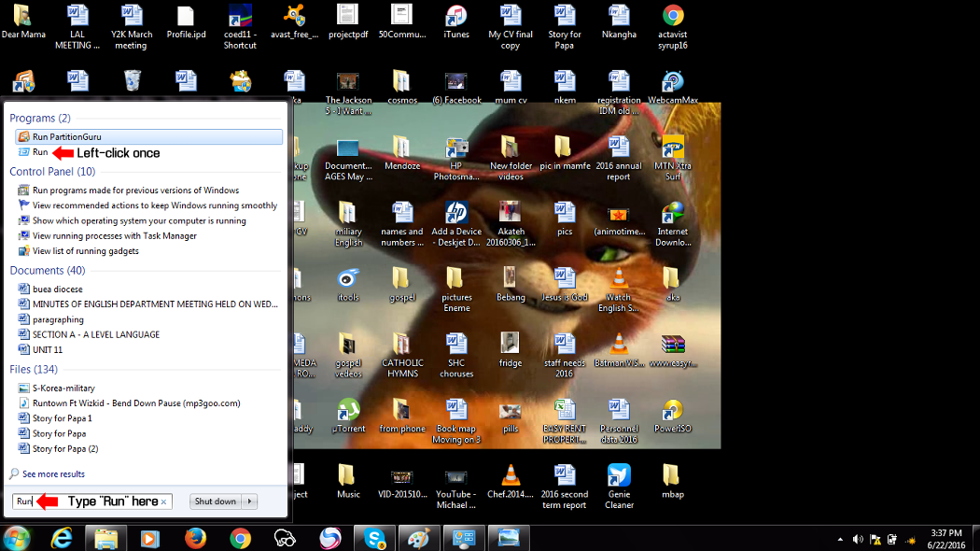Click the Control Panel (10) group heading
980x551 pixels.
pyautogui.click(x=52, y=171)
